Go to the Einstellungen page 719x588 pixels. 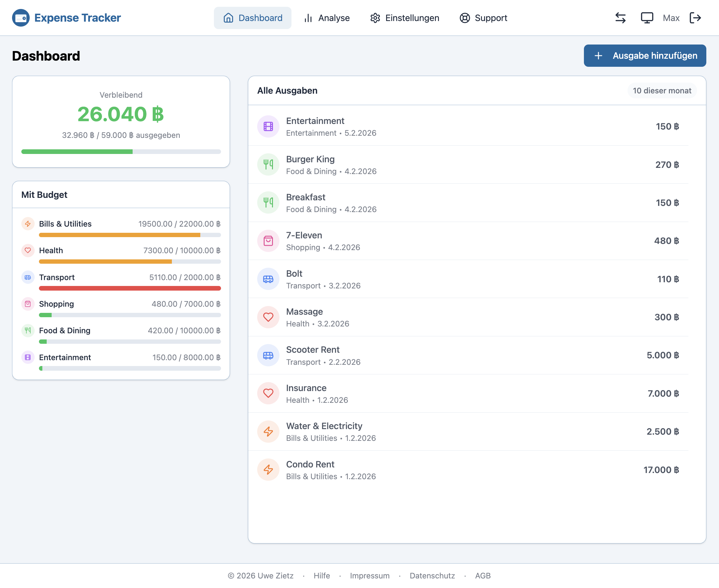coord(404,18)
